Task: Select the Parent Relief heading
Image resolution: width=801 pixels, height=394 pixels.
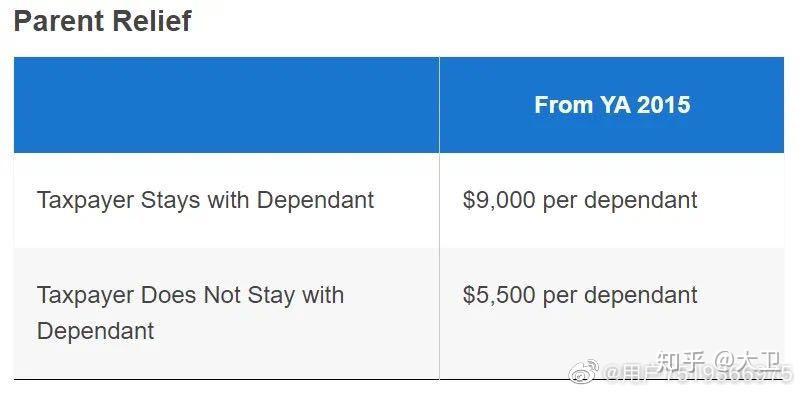Action: (x=102, y=21)
